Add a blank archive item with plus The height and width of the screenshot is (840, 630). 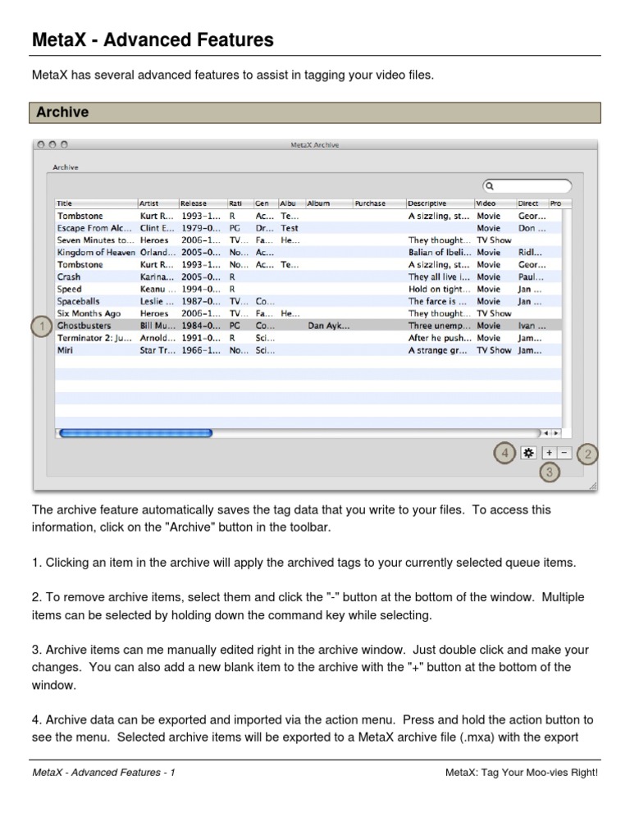549,453
